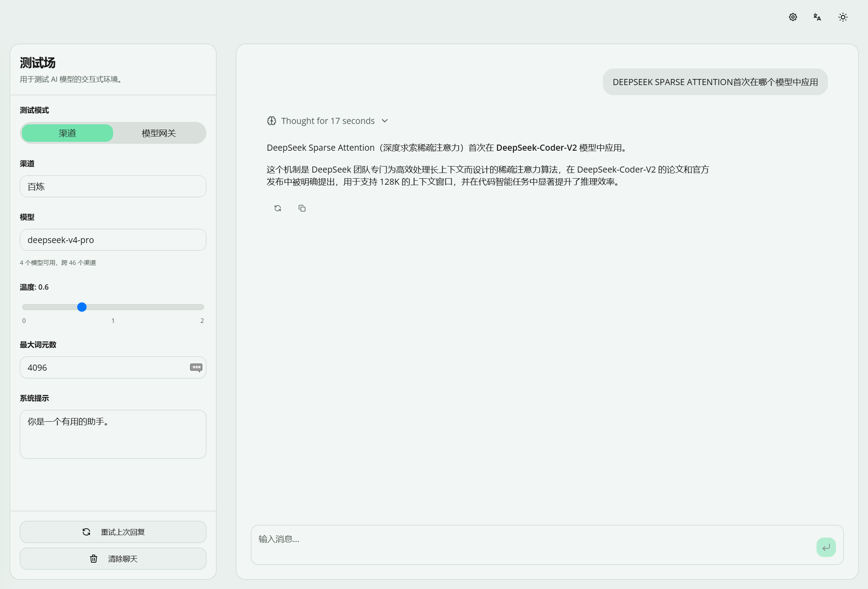Click the user message bubble about DEEPSEEK SPARSE ATTENTION
This screenshot has height=589, width=868.
tap(715, 82)
